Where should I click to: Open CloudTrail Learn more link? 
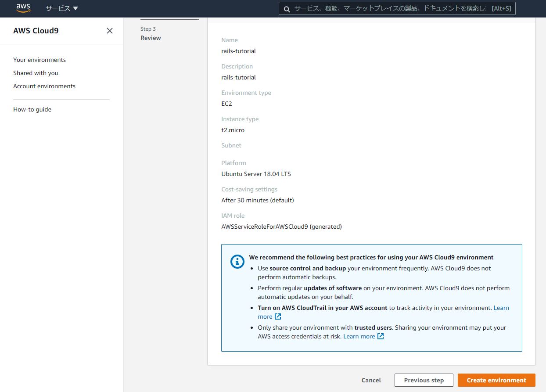[x=501, y=308]
